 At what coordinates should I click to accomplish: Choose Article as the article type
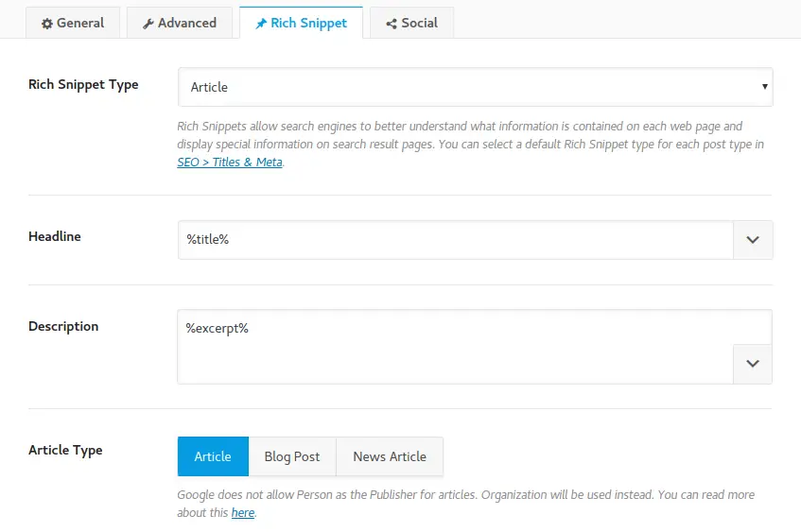(213, 456)
